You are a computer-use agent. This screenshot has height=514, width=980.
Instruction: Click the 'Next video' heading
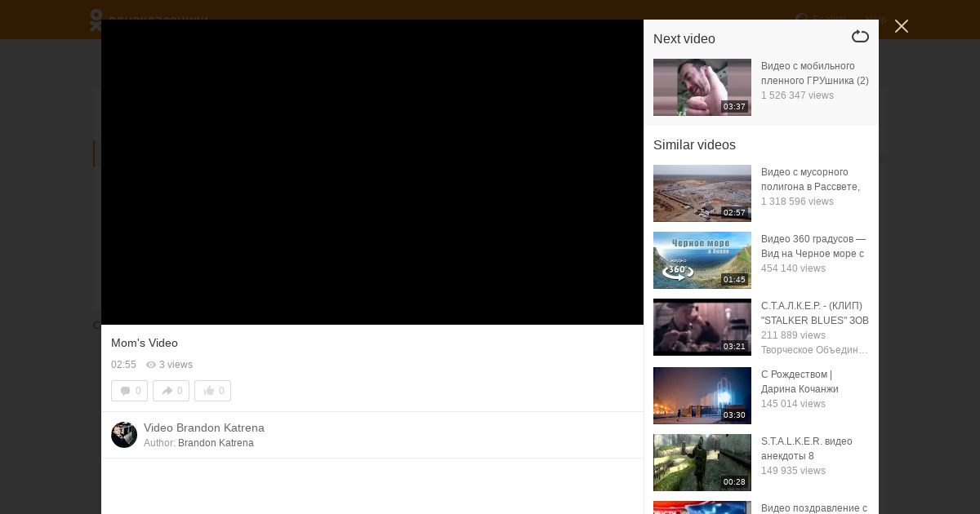(684, 39)
